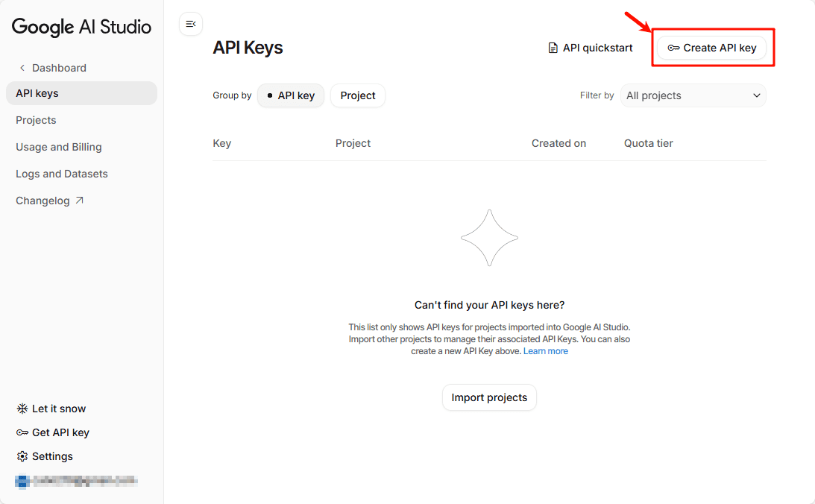Expand the Filter by projects selector

click(x=693, y=95)
